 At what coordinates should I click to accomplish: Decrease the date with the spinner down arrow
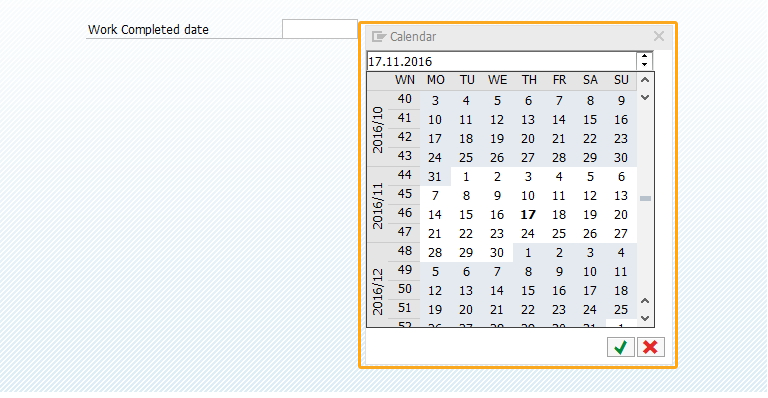click(645, 66)
